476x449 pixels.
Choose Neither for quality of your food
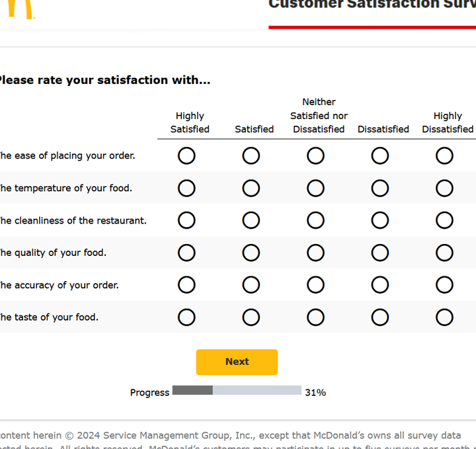(x=315, y=253)
